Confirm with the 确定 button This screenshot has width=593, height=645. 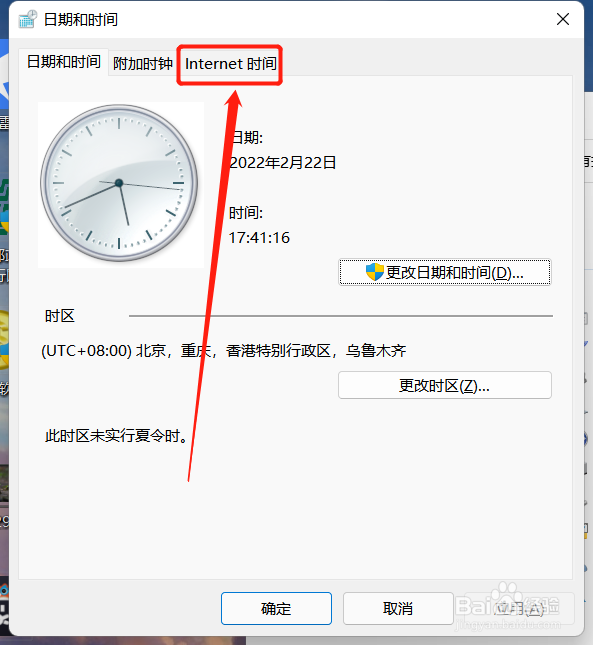tap(276, 608)
